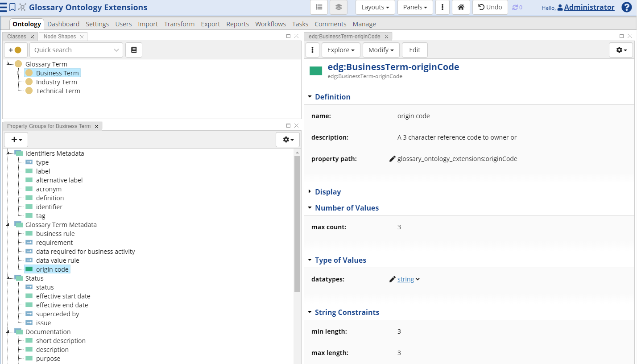The height and width of the screenshot is (364, 637).
Task: Click the list view icon button
Action: coord(318,7)
